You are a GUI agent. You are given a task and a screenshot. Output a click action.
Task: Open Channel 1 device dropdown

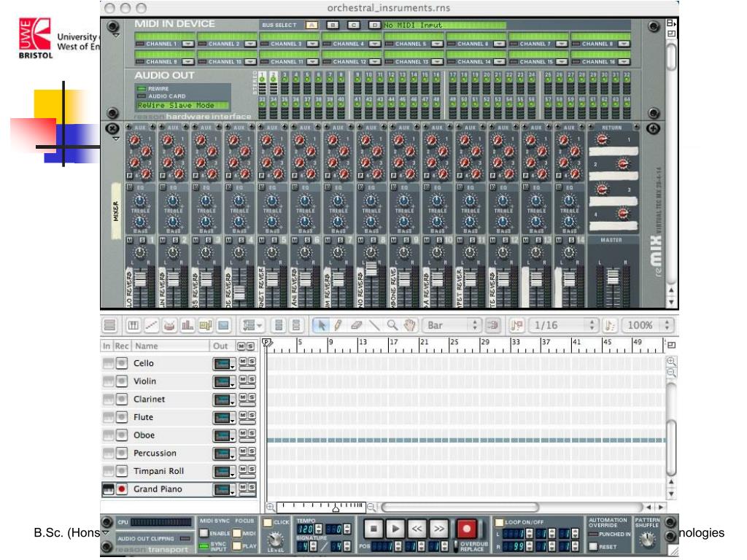click(188, 44)
